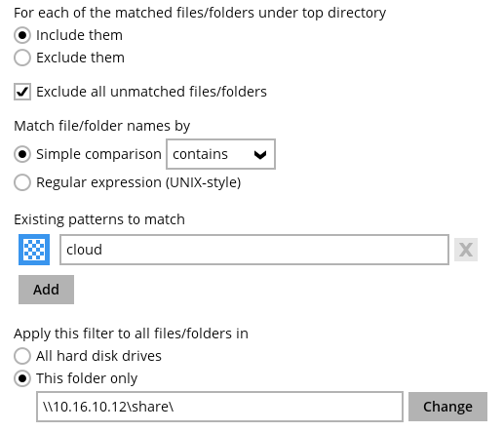Remove the cloud pattern with X icon

pos(466,250)
